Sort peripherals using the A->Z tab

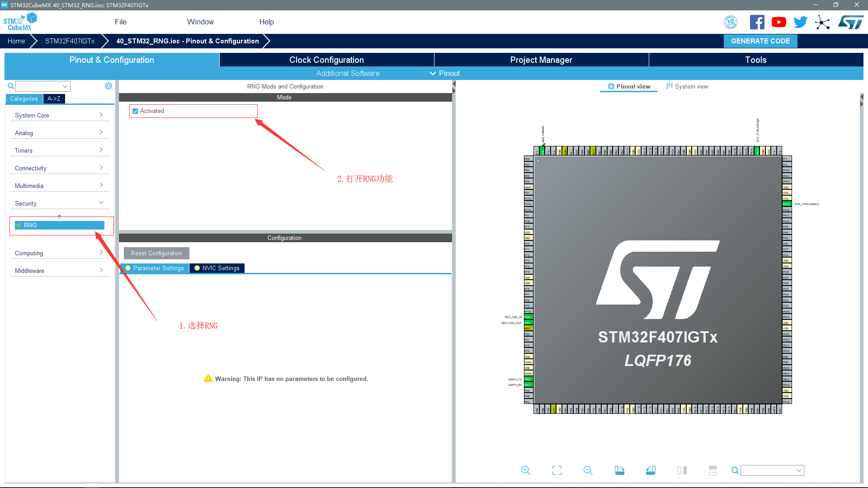(54, 99)
